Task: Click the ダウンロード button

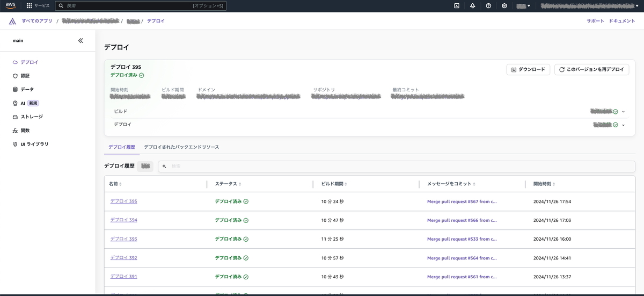Action: click(528, 69)
